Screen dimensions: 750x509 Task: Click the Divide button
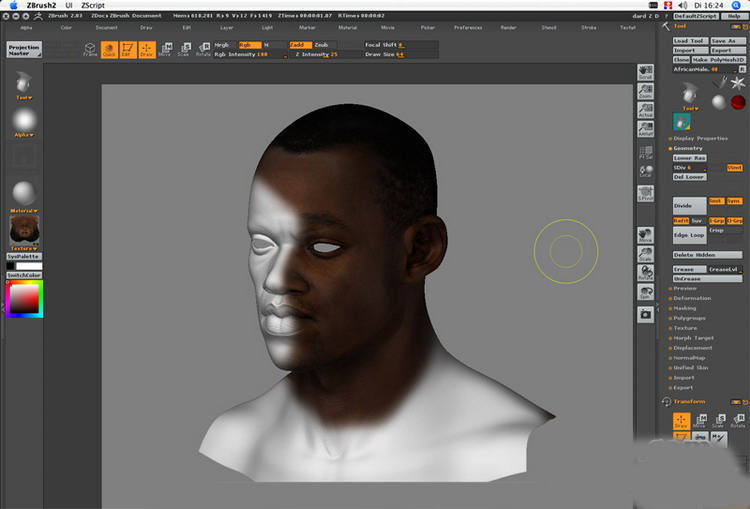tap(688, 205)
